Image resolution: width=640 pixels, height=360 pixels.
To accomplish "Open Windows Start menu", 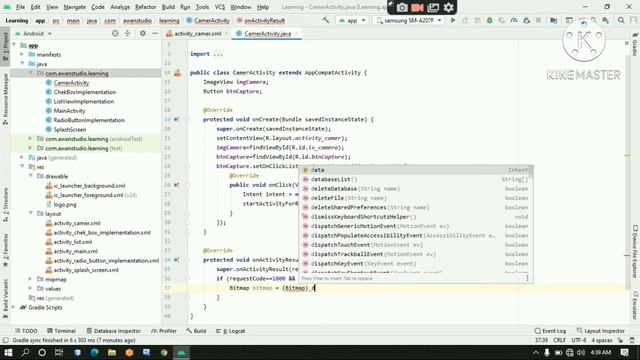I will (x=8, y=352).
